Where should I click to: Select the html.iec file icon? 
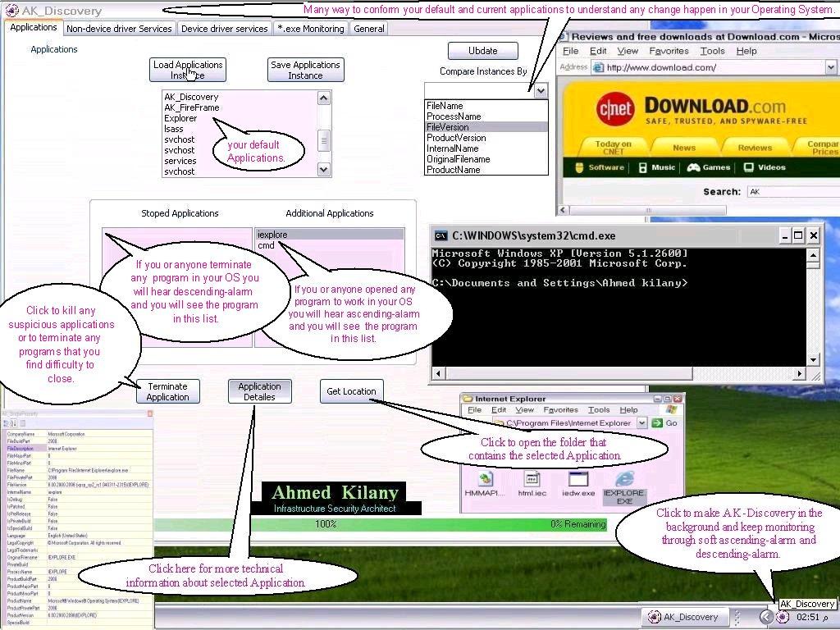tap(532, 478)
